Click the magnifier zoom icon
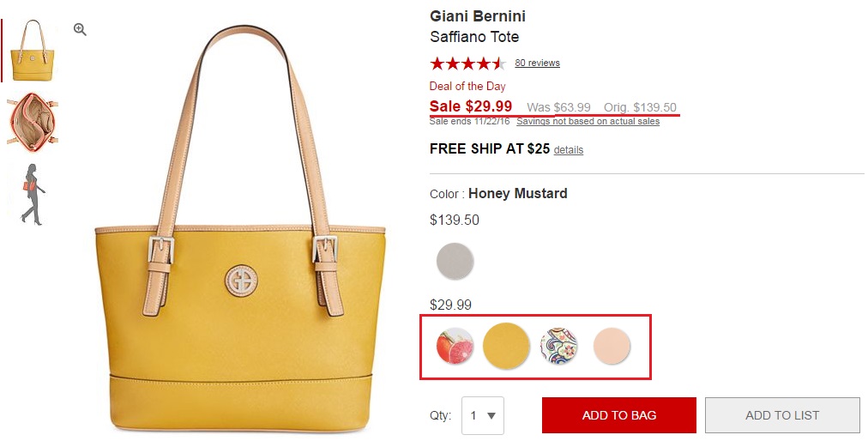868x441 pixels. (80, 29)
